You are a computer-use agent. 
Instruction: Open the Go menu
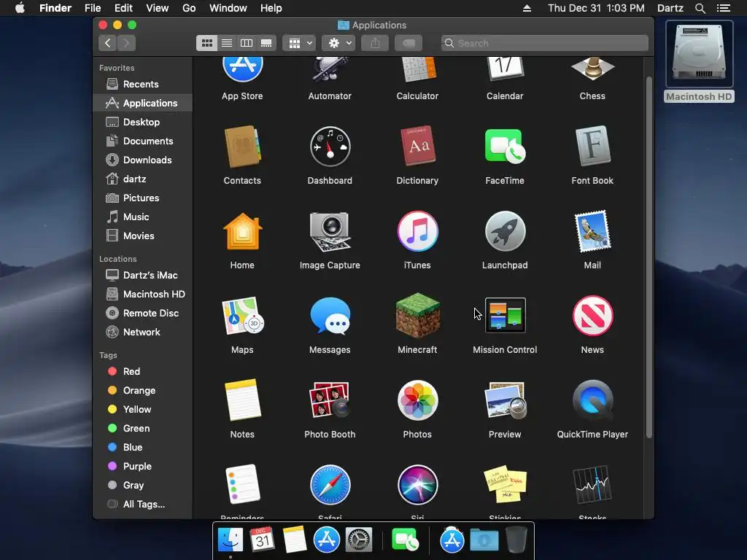pyautogui.click(x=189, y=8)
